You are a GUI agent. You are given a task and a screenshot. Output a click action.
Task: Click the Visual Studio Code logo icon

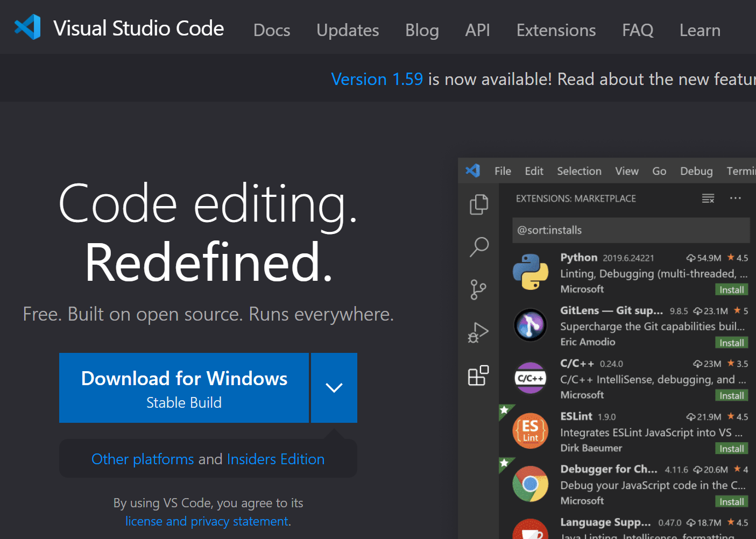click(x=27, y=27)
